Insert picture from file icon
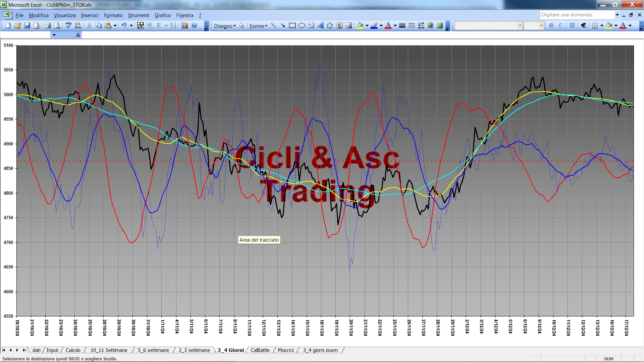This screenshot has height=362, width=644. (x=349, y=25)
